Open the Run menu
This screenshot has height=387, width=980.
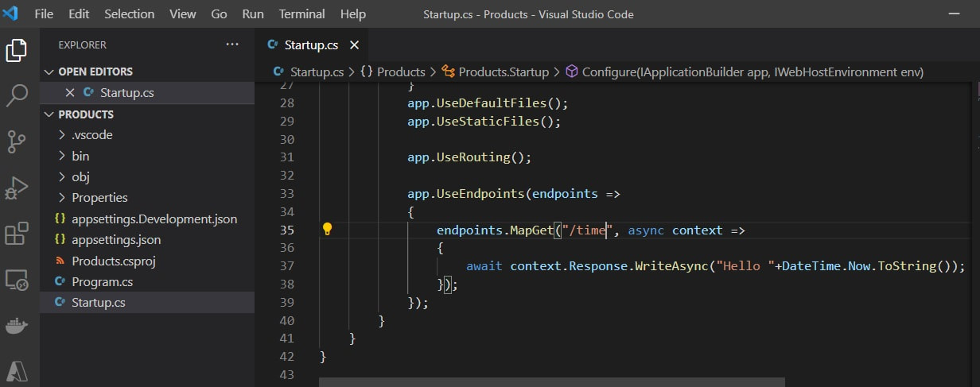pos(253,14)
